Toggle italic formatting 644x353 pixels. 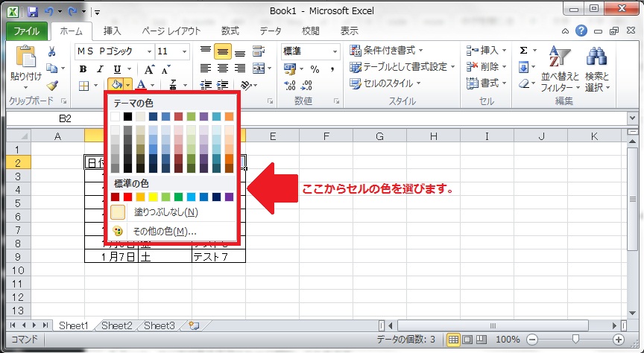pyautogui.click(x=100, y=69)
